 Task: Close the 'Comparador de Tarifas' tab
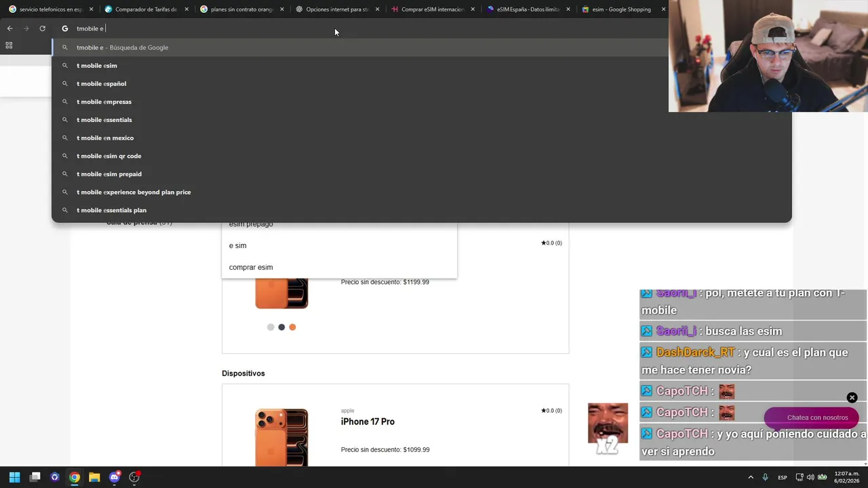(x=186, y=9)
